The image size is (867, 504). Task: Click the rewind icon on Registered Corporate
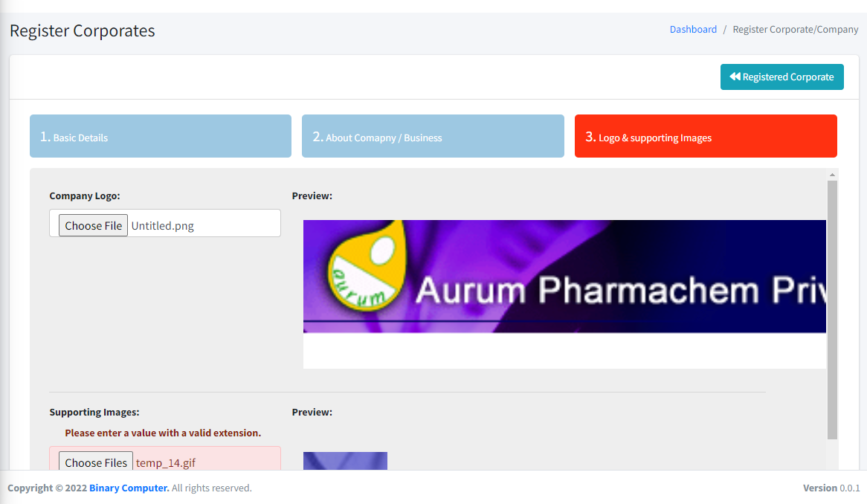(735, 77)
